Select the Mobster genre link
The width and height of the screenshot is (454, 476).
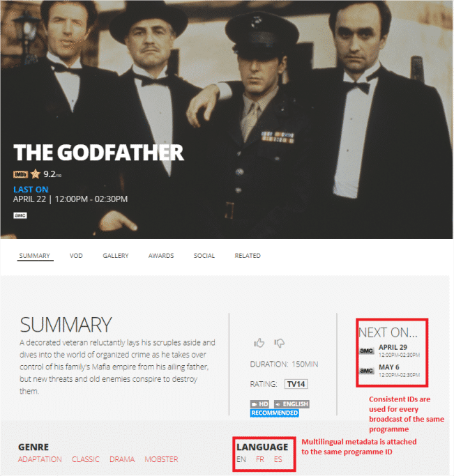(x=161, y=459)
